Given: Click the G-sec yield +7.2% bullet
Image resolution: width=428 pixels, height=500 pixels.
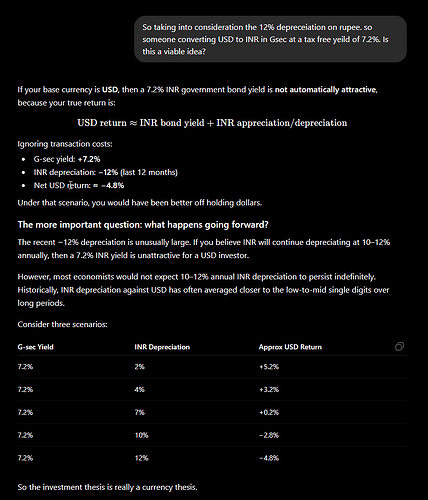Looking at the screenshot, I should pos(67,159).
